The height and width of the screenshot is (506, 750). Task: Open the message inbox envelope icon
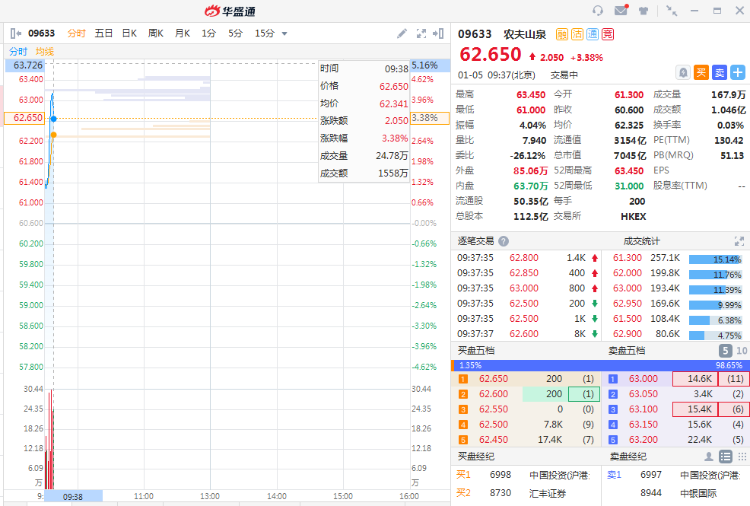pos(621,10)
